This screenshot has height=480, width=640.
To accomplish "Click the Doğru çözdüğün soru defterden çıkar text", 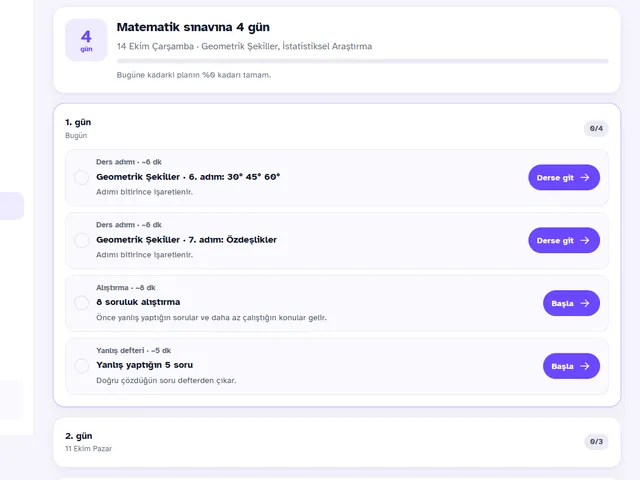I will (x=166, y=380).
